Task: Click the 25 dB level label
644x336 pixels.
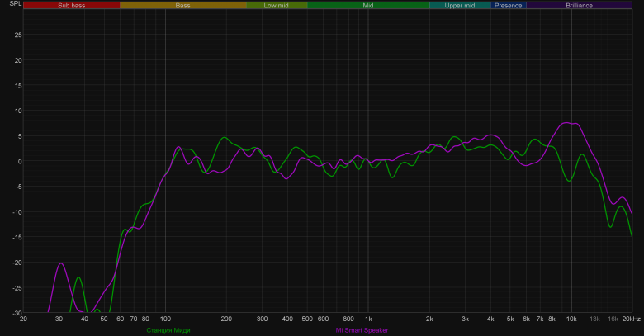Action: tap(18, 35)
